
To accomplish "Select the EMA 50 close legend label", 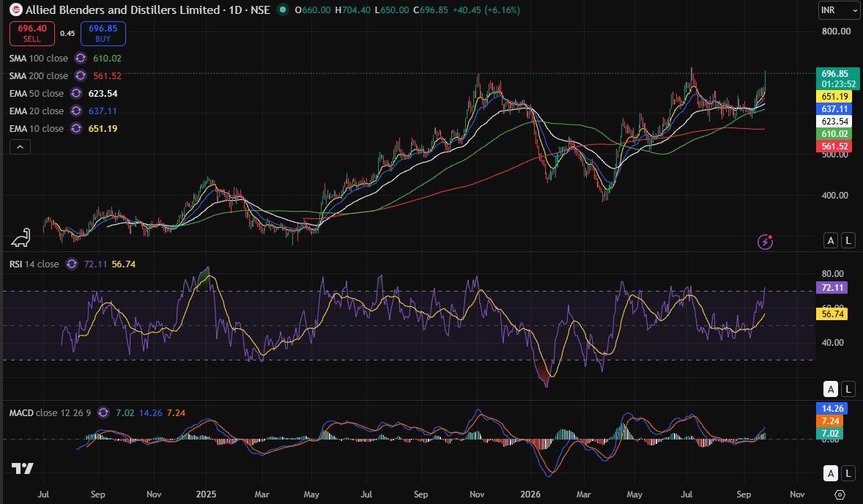I will (x=37, y=94).
